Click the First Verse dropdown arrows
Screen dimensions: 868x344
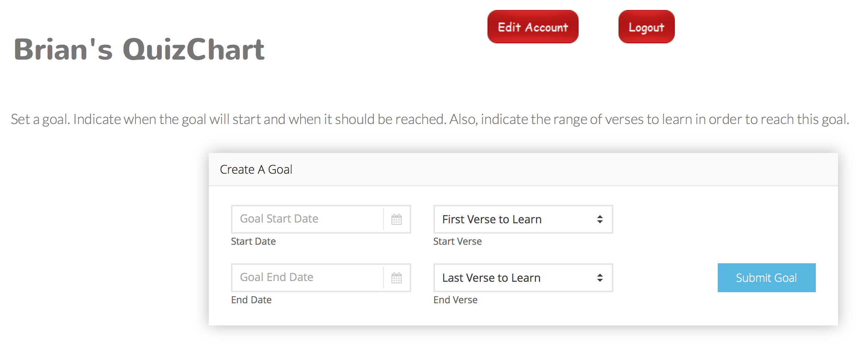coord(600,219)
